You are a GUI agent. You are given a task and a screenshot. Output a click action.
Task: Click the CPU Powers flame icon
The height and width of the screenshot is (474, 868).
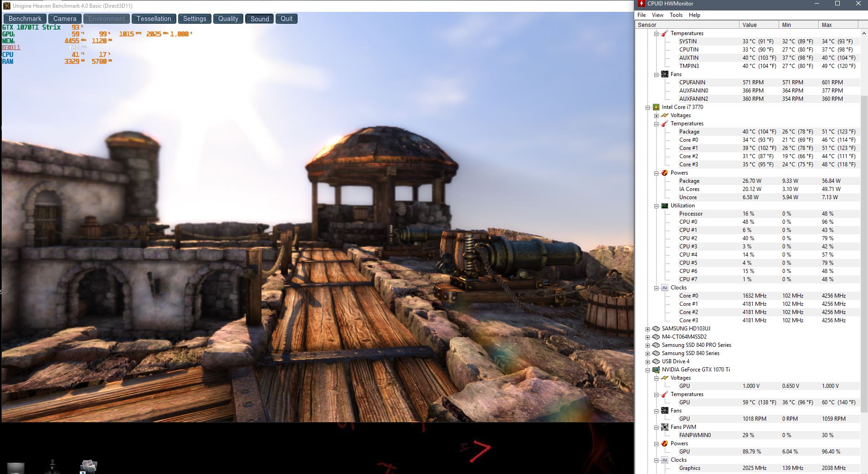click(665, 173)
